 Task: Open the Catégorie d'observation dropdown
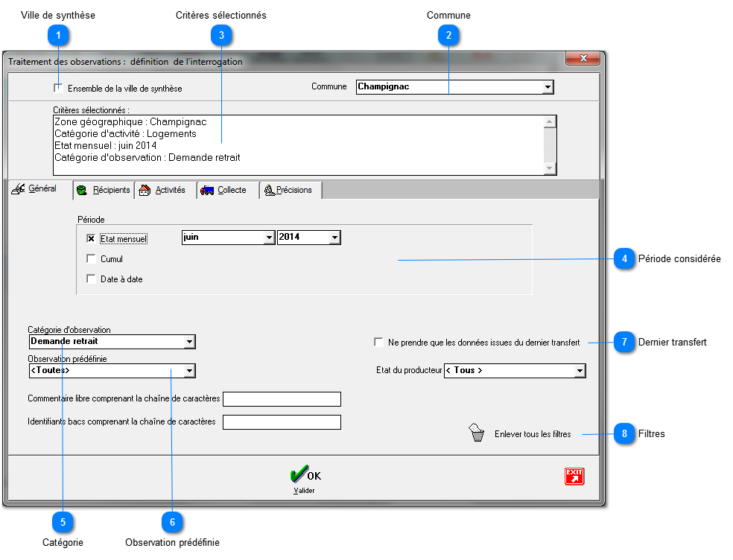click(189, 342)
